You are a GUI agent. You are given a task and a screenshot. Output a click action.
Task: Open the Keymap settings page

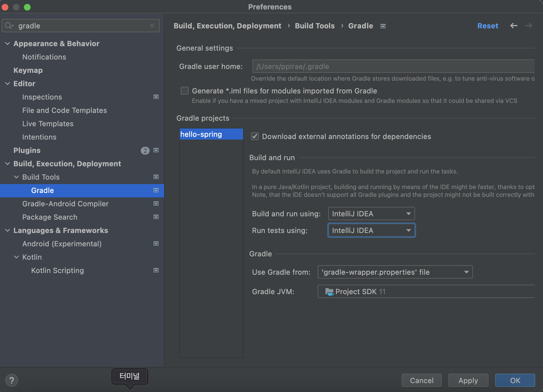(28, 70)
